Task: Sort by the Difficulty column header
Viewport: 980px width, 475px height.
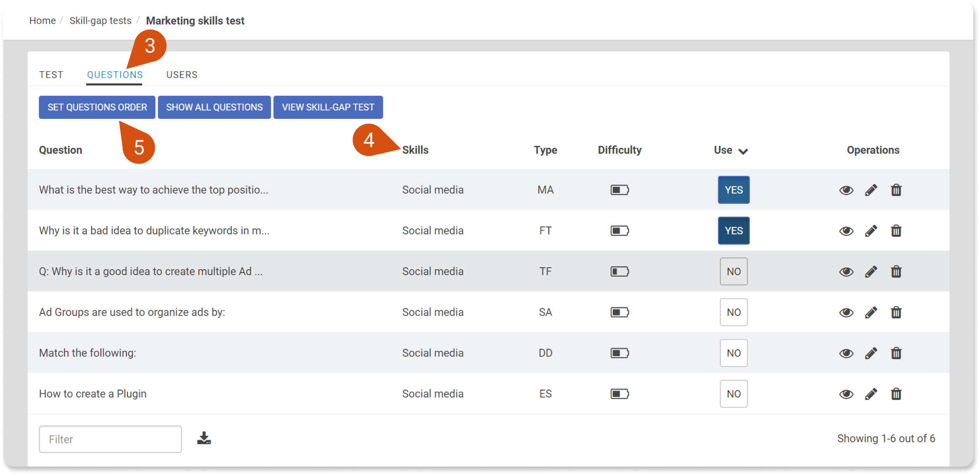Action: point(619,150)
